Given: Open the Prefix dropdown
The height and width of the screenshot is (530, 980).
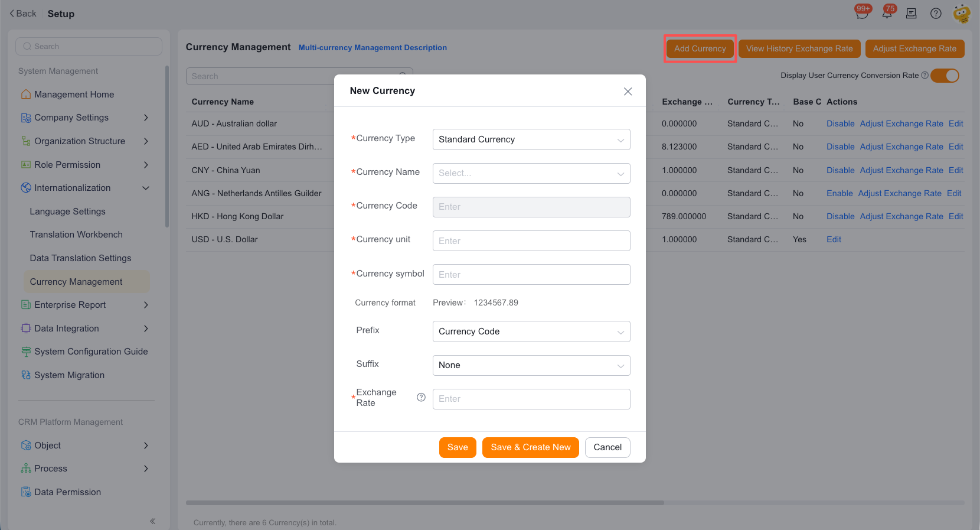Looking at the screenshot, I should point(531,331).
